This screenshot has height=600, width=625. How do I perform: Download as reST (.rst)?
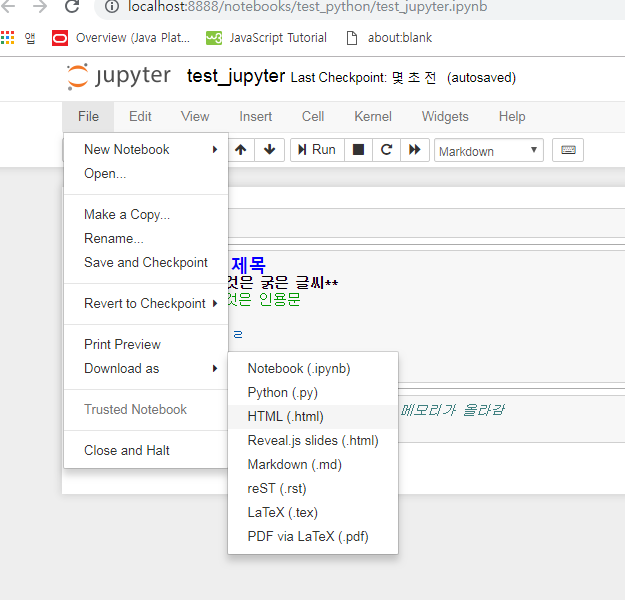coord(313,488)
